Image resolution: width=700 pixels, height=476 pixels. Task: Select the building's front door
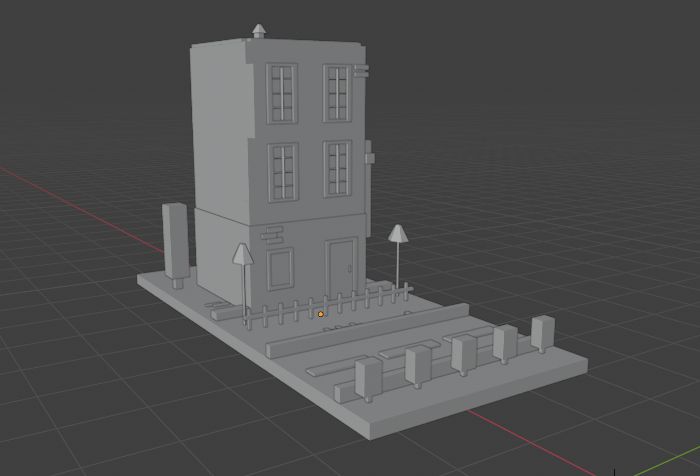[x=341, y=268]
